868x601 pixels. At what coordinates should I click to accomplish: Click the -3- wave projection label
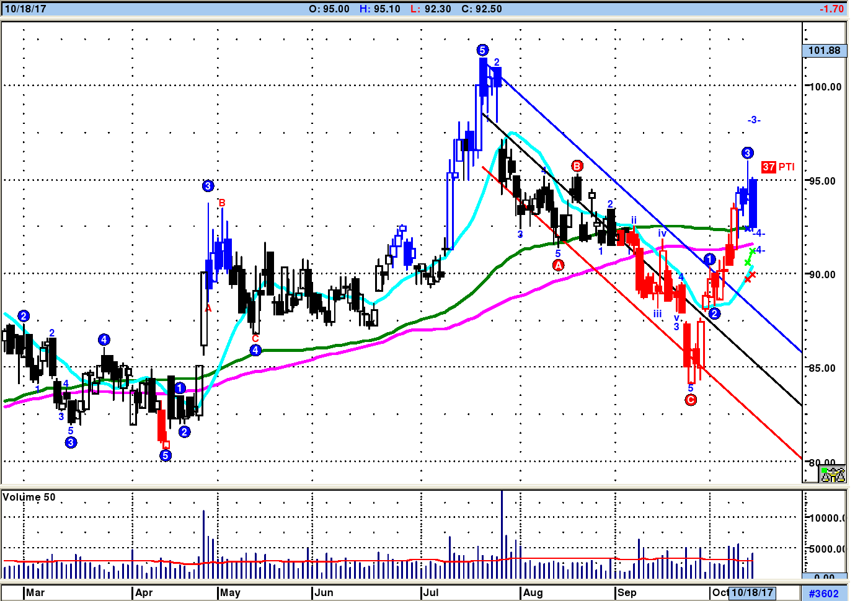click(753, 120)
